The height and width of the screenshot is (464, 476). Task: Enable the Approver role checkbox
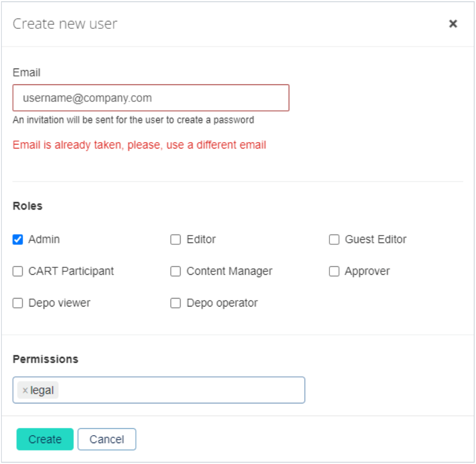tap(335, 271)
